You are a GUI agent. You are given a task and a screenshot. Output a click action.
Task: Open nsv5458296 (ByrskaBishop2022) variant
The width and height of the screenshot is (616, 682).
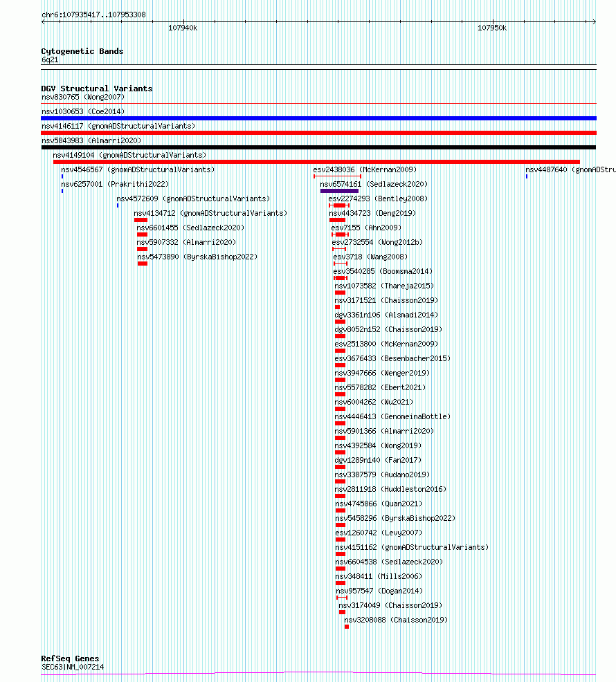(395, 519)
